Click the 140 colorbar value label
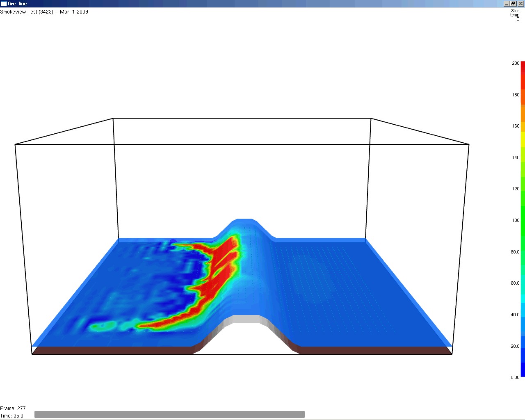The image size is (525, 420). [x=516, y=157]
